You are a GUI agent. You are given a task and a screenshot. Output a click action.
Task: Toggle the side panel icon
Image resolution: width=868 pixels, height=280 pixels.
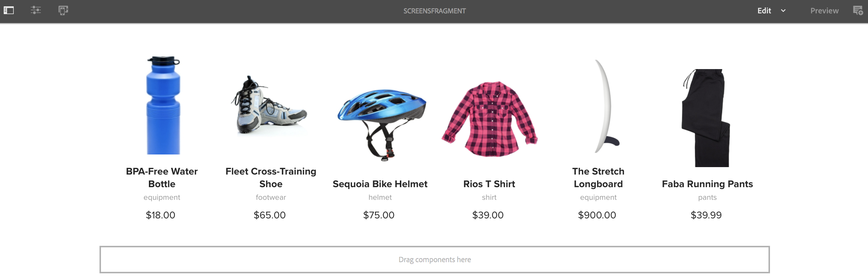[9, 10]
